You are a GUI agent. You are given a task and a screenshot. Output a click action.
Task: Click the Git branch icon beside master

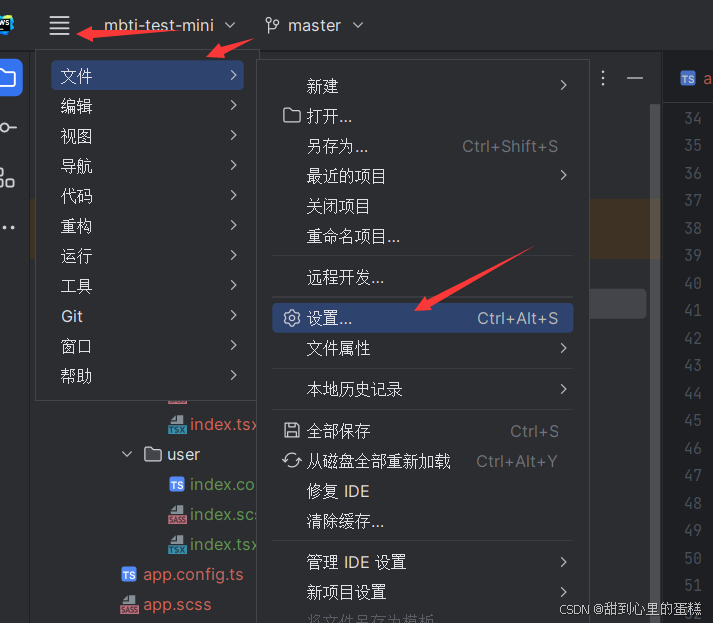point(272,25)
